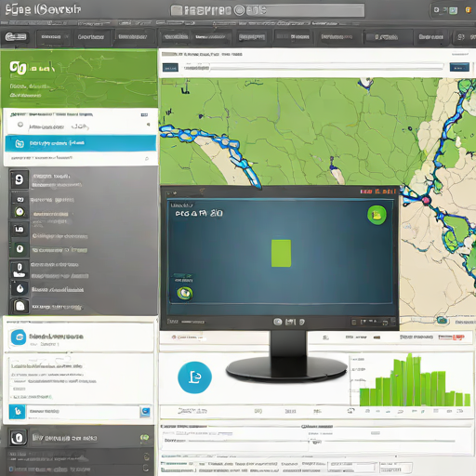476x476 pixels.
Task: Click the round blue icon in the white card
Action: (x=19, y=337)
